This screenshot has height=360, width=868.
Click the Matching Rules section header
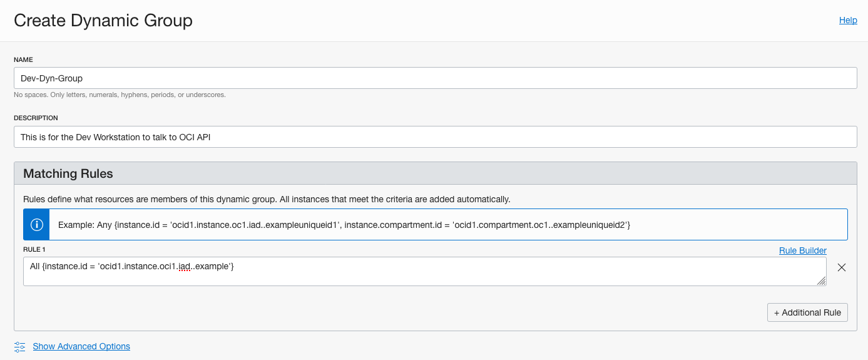tap(68, 173)
